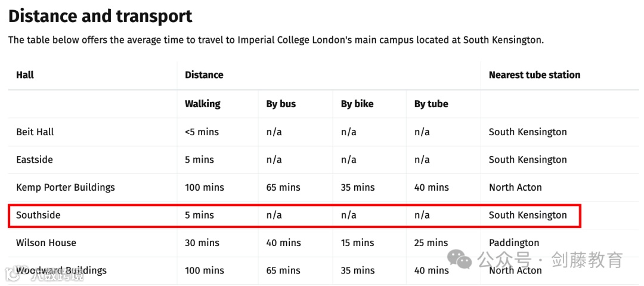
Task: Select the Beit Hall row name
Action: tap(35, 132)
